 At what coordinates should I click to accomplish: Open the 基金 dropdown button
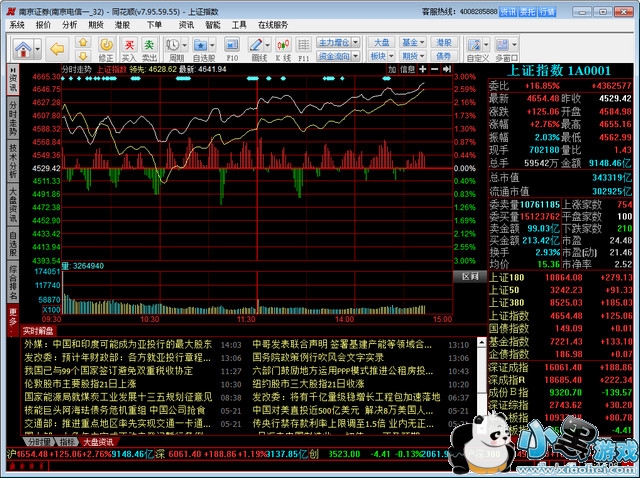[413, 42]
